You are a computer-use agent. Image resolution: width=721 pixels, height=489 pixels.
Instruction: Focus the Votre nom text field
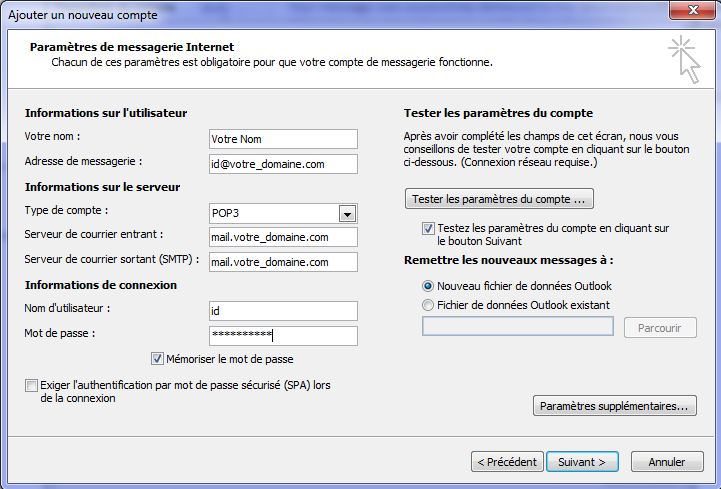click(x=283, y=139)
